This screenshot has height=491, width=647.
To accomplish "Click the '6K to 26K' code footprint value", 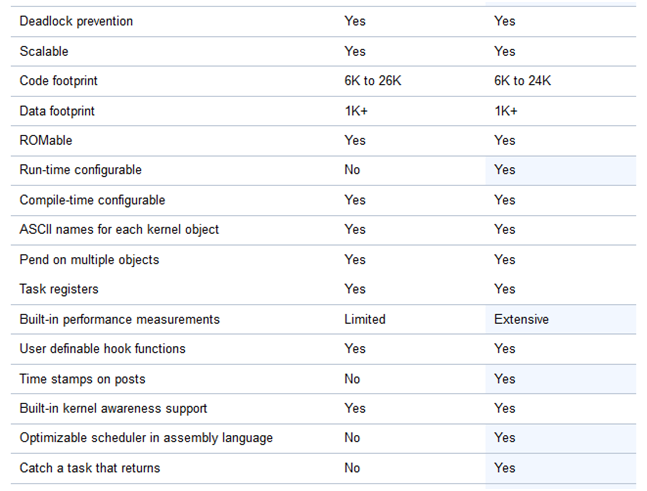I will tap(373, 80).
